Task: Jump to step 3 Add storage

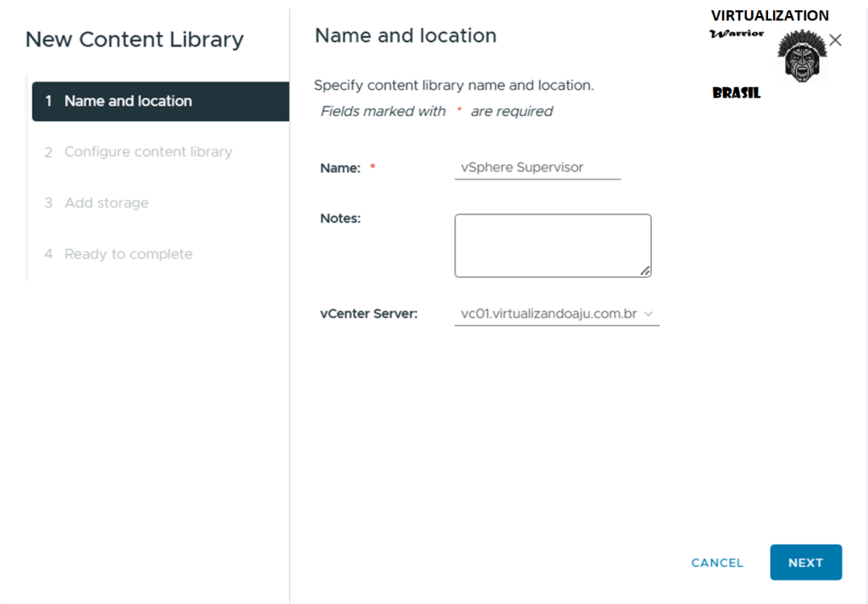Action: click(x=106, y=202)
